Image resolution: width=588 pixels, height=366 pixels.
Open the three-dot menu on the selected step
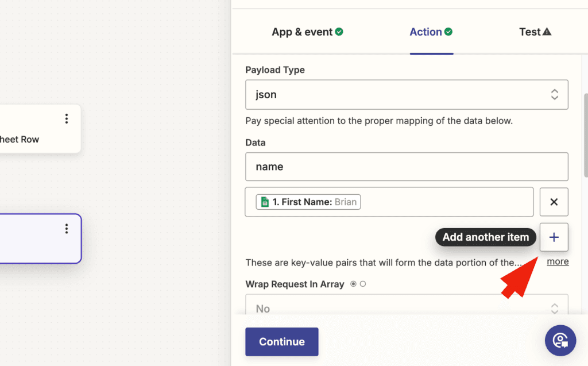[x=67, y=229]
